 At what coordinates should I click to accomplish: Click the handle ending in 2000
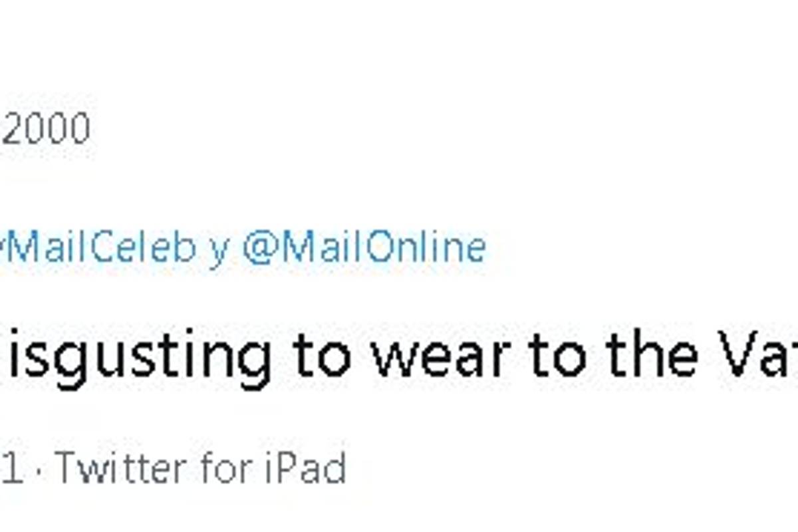pyautogui.click(x=45, y=129)
